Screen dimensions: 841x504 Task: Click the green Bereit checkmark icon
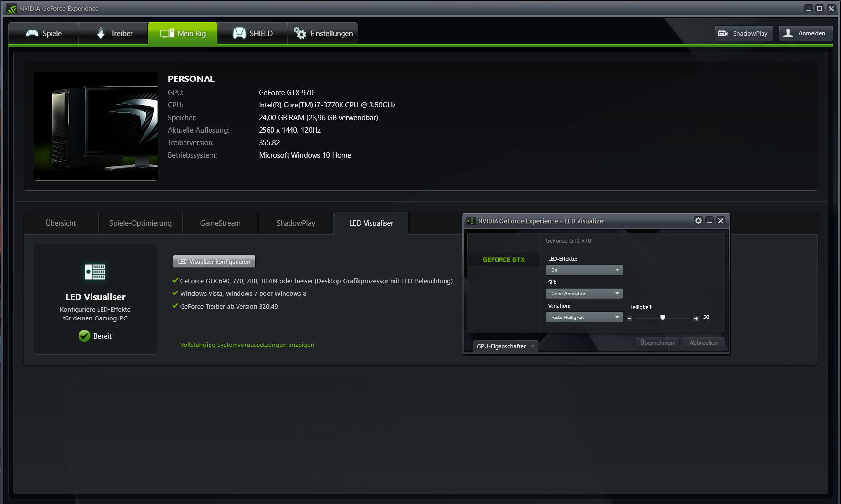[84, 336]
